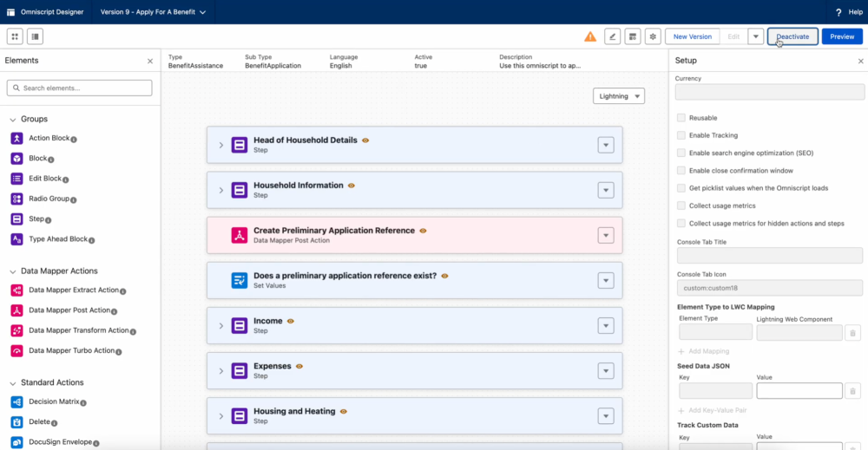Expand the Income step chevron
868x450 pixels.
click(221, 326)
